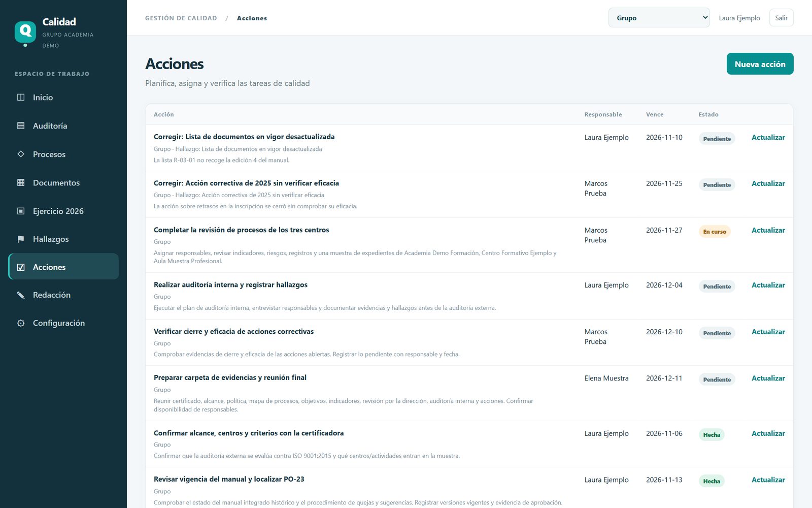The width and height of the screenshot is (812, 508).
Task: Click Actualizar for Acción correctiva de 2025
Action: click(768, 183)
